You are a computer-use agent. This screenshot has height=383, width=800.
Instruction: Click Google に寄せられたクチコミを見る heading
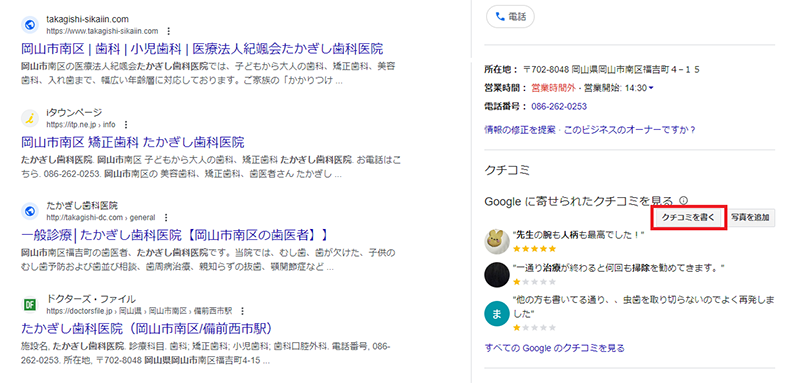tap(579, 201)
